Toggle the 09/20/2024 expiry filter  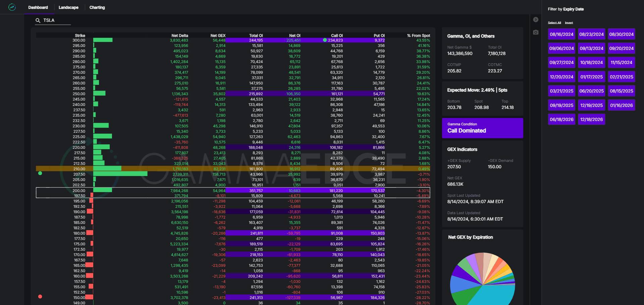click(621, 48)
